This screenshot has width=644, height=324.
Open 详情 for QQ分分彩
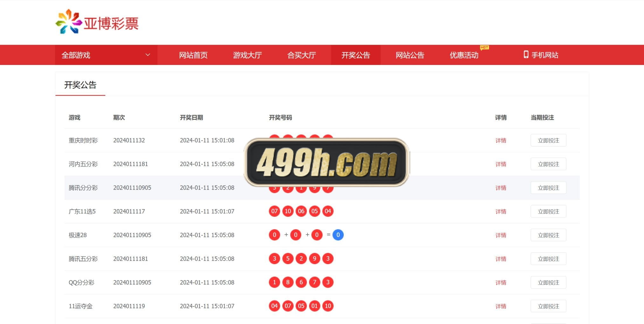501,283
